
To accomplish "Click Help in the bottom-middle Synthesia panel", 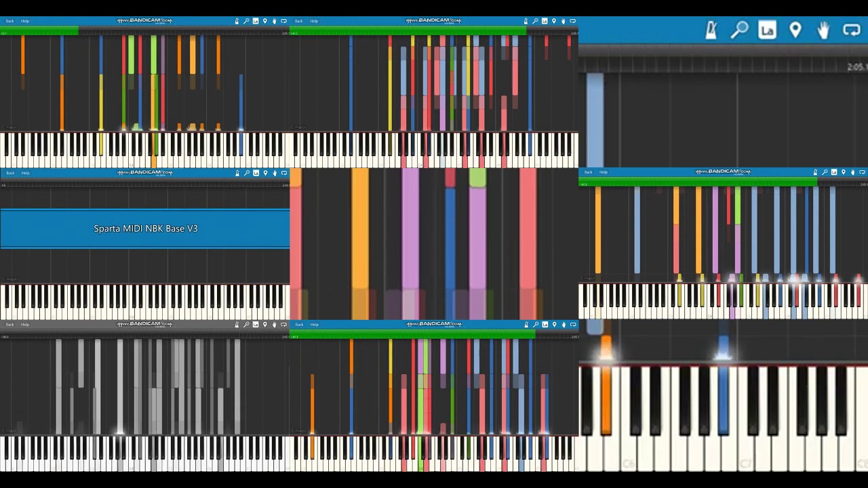I will coord(314,325).
